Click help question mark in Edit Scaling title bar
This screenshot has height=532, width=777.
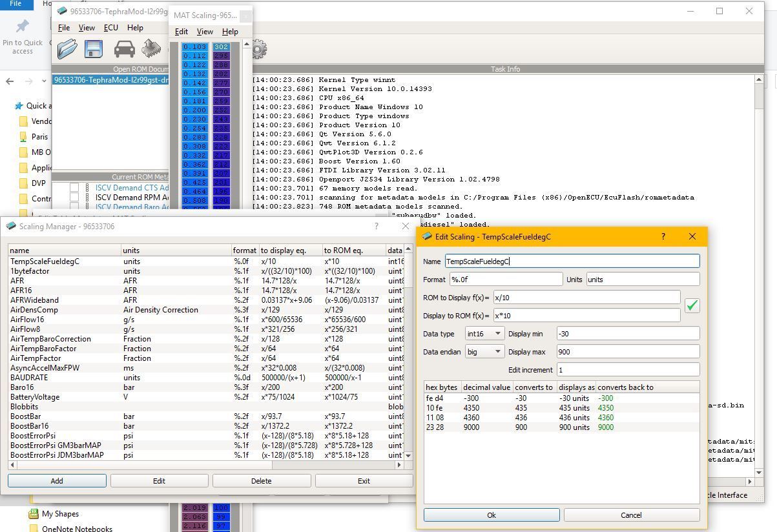pyautogui.click(x=663, y=236)
